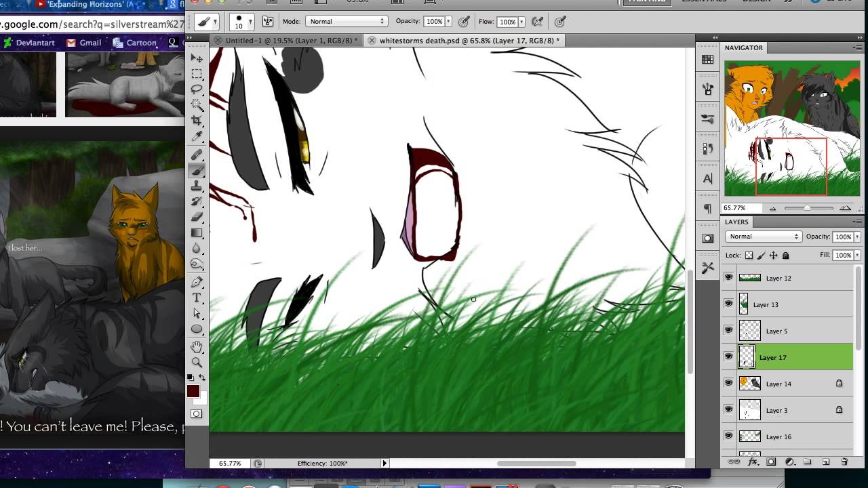Viewport: 868px width, 488px height.
Task: Open Flow slider dropdown arrow
Action: (x=521, y=22)
